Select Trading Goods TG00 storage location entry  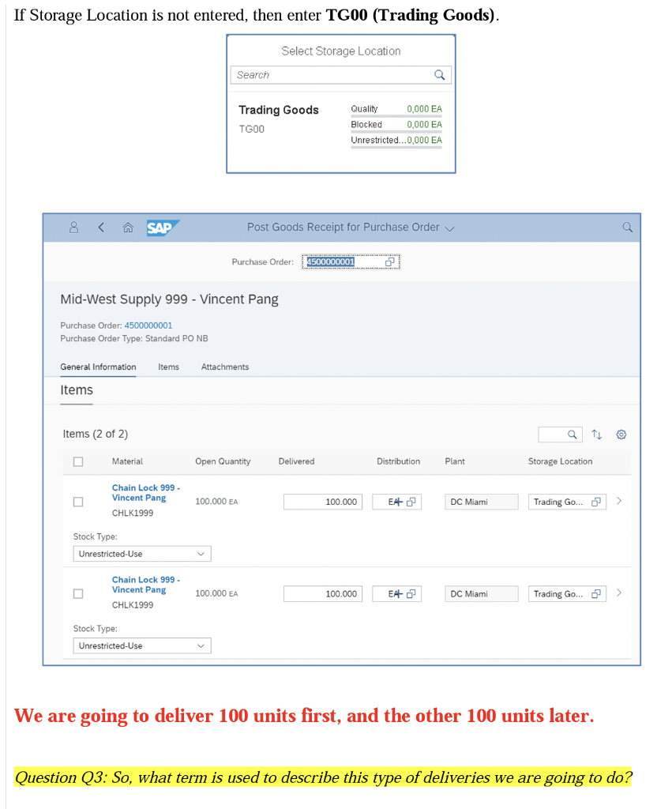point(341,124)
